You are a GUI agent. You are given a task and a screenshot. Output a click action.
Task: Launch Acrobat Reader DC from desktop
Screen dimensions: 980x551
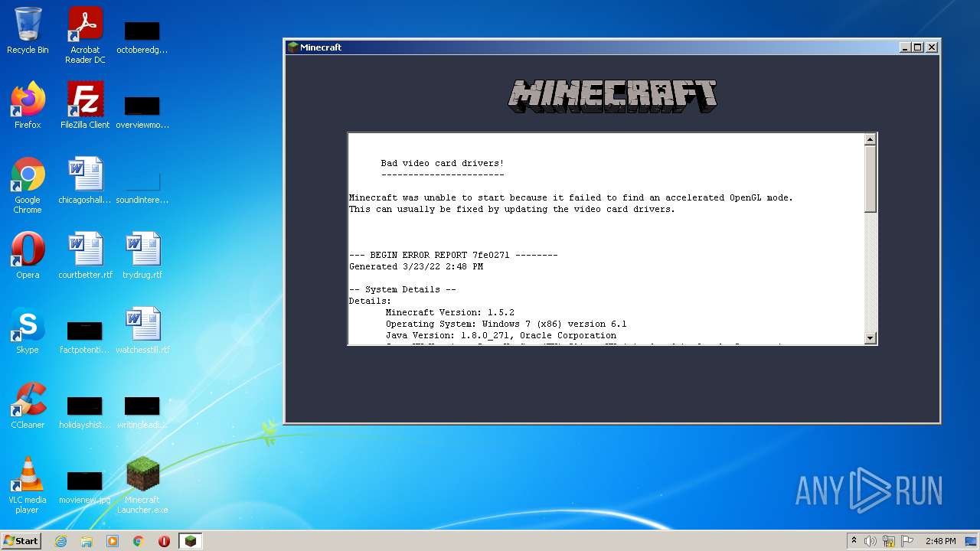click(85, 35)
